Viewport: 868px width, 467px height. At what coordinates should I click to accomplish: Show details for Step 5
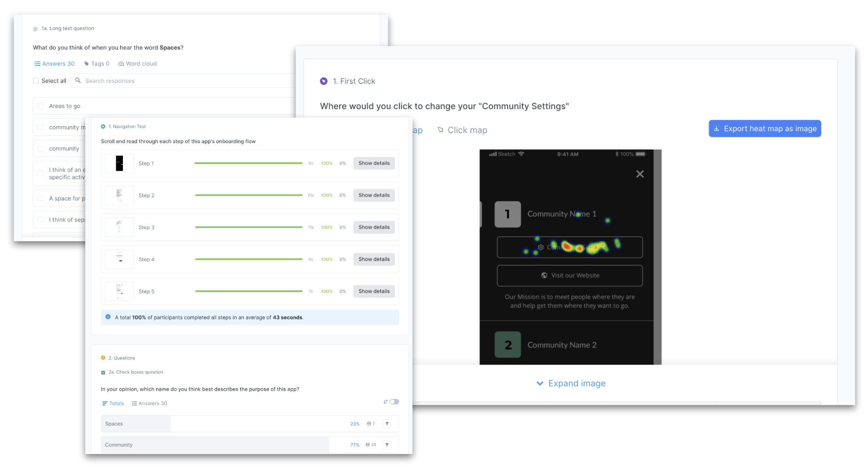(374, 291)
